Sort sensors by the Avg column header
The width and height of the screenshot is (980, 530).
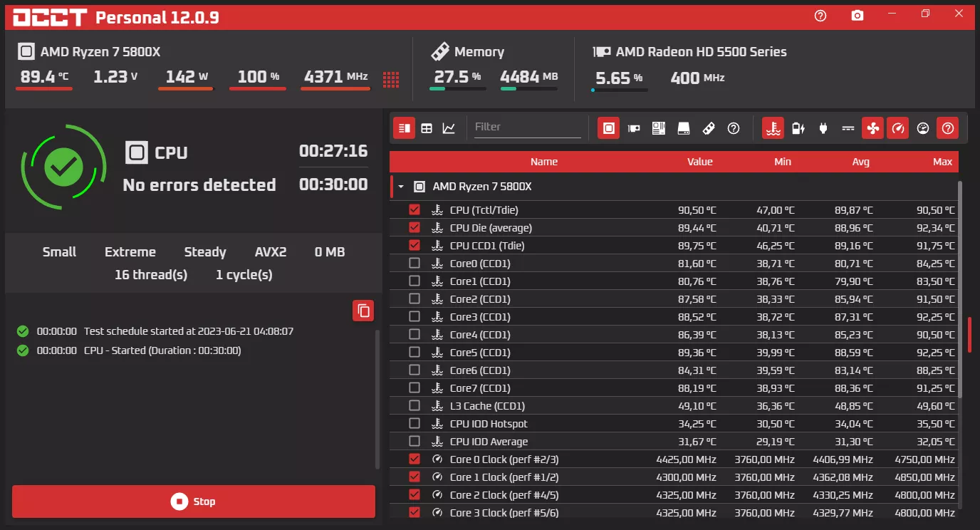pyautogui.click(x=861, y=162)
